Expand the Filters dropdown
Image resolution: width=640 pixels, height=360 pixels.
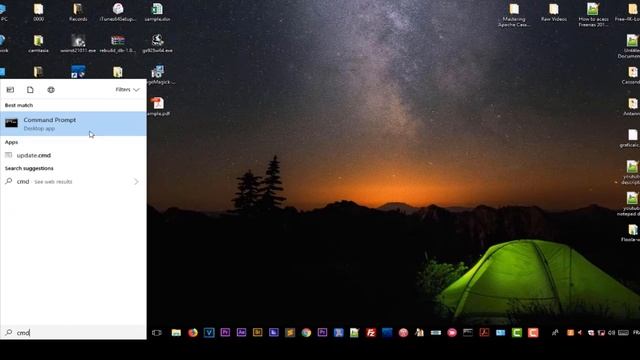coord(127,90)
